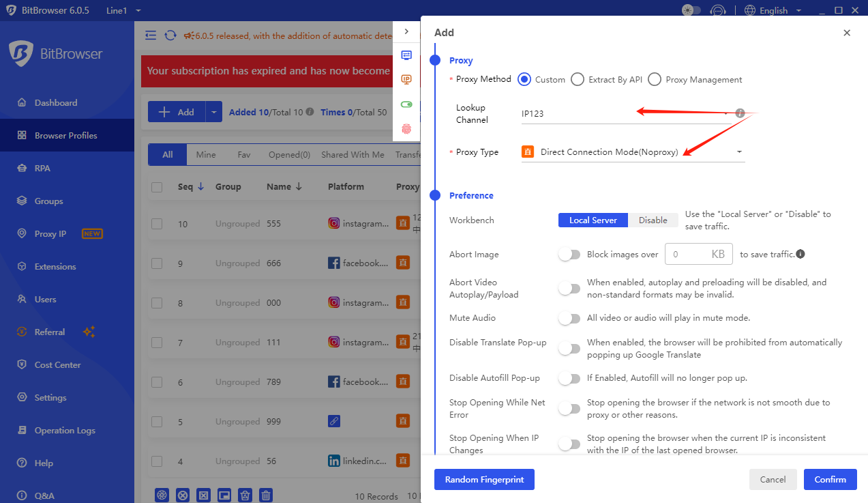Click the LinkedIn icon in the row named 56
The image size is (868, 503).
[x=334, y=461]
